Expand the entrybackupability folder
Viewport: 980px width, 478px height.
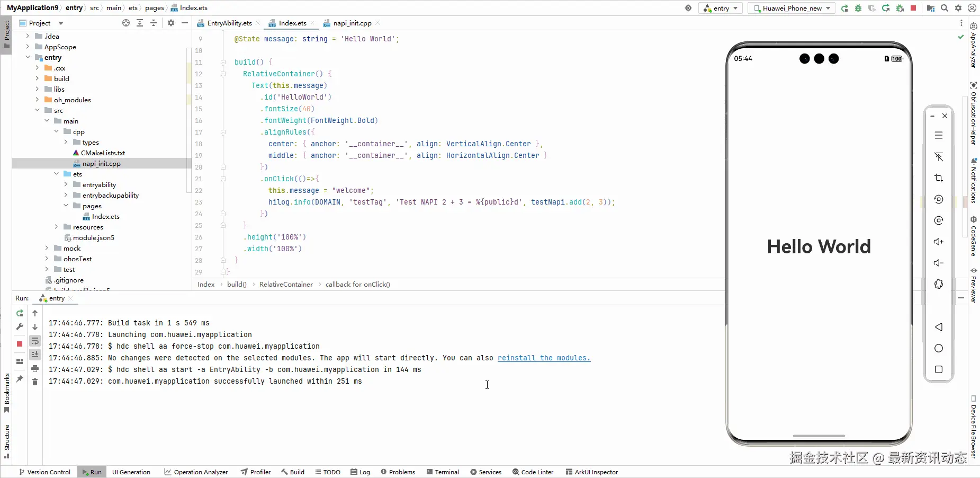coord(66,195)
